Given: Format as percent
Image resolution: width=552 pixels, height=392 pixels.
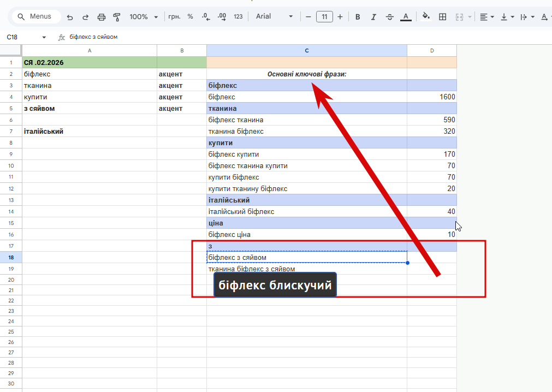Looking at the screenshot, I should tap(191, 16).
